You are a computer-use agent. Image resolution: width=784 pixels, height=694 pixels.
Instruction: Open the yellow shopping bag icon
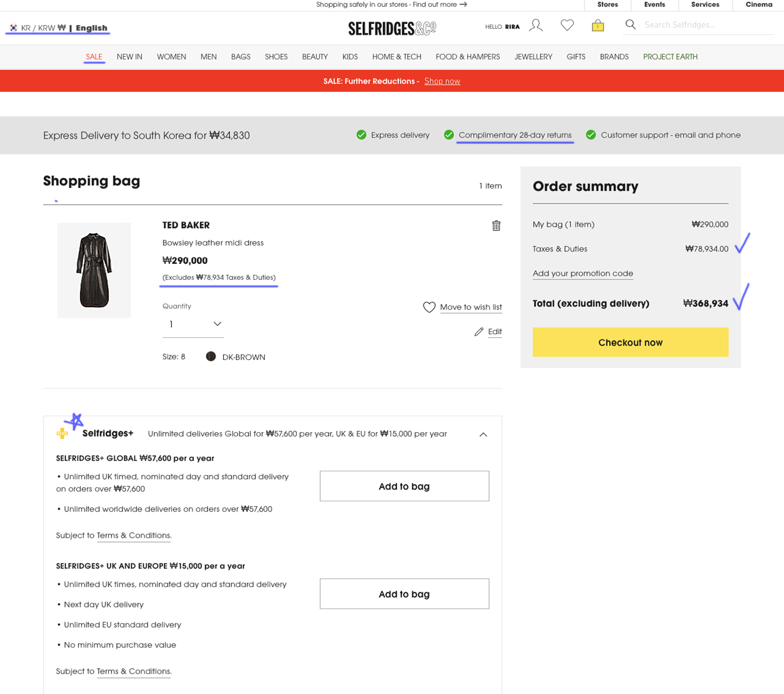coord(598,25)
